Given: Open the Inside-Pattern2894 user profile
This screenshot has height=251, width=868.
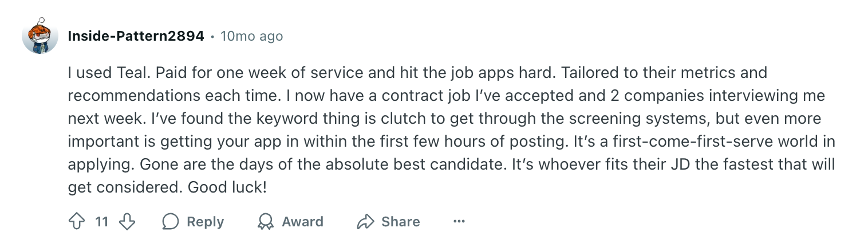Looking at the screenshot, I should (136, 36).
